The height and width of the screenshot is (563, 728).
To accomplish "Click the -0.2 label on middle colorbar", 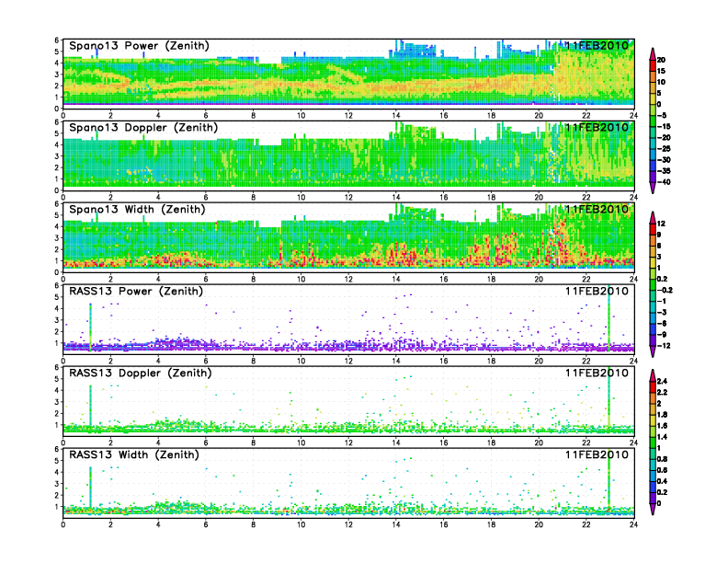I will click(665, 291).
